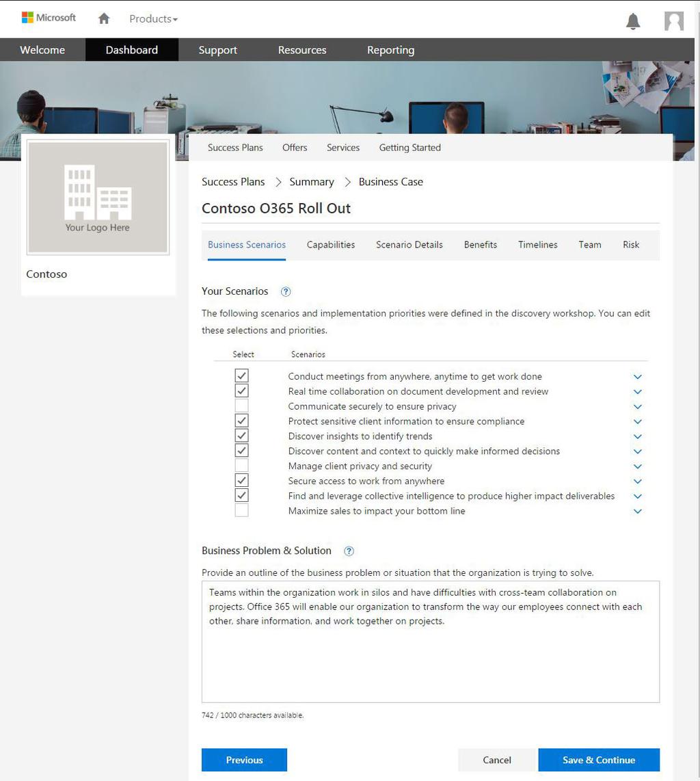Screen dimensions: 700x781
Task: Select the Dashboard nav item
Action: tap(132, 50)
